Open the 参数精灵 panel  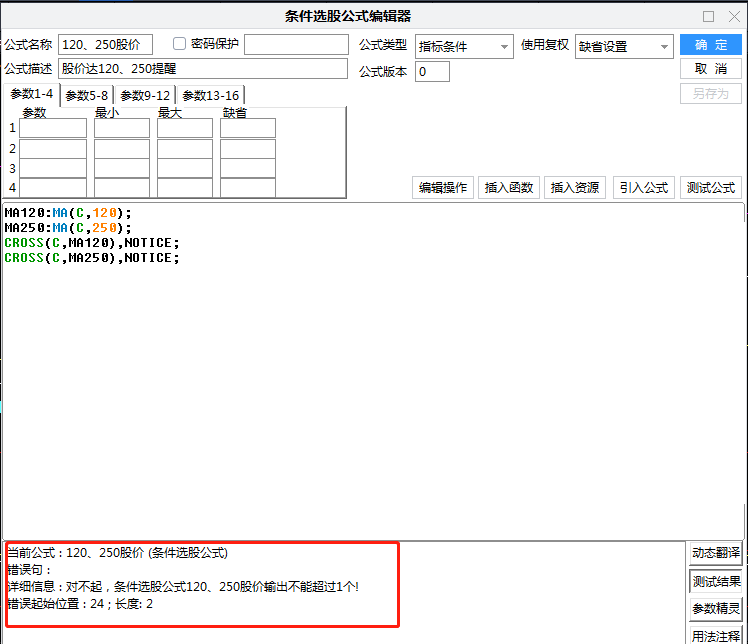tap(716, 608)
